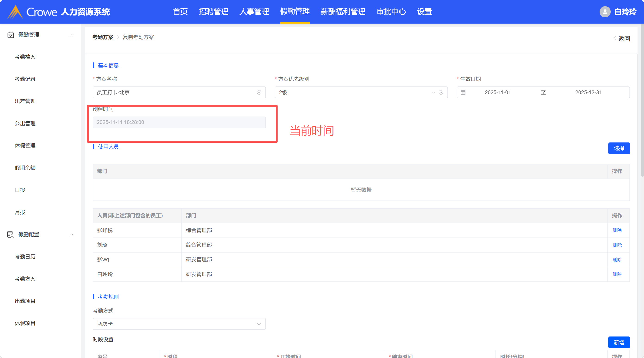
Task: Click the 选择 button for 使用人员
Action: (619, 148)
